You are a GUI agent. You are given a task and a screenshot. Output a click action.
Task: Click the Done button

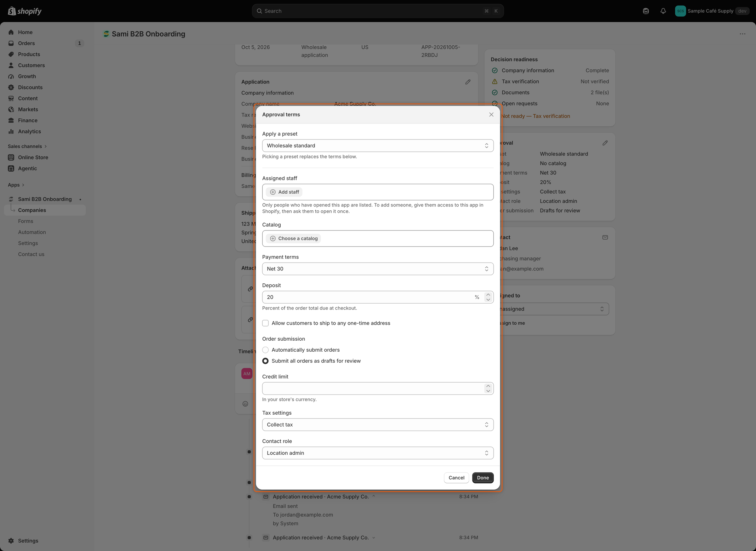483,478
